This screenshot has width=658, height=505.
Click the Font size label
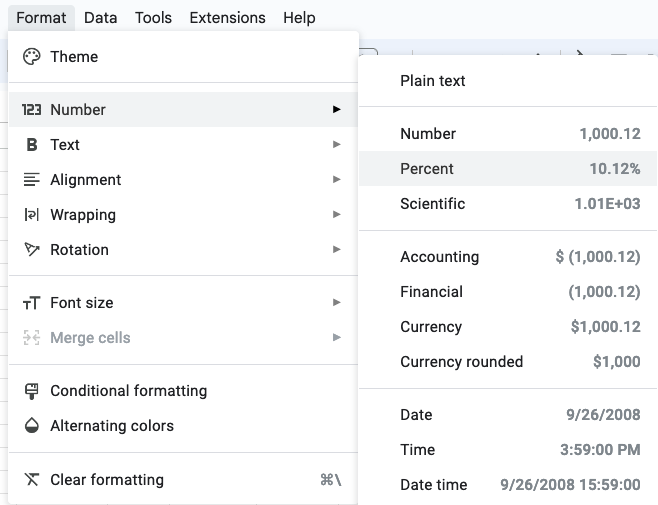pos(82,303)
